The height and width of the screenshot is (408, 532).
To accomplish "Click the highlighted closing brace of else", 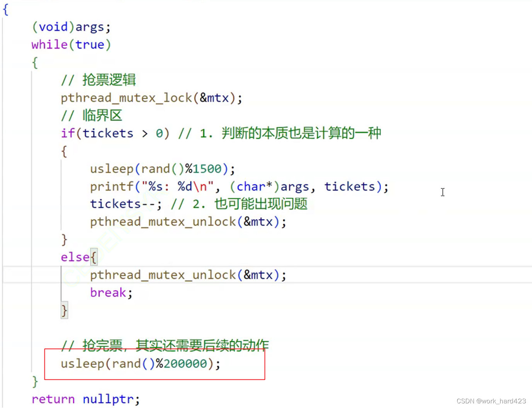I will [x=64, y=311].
